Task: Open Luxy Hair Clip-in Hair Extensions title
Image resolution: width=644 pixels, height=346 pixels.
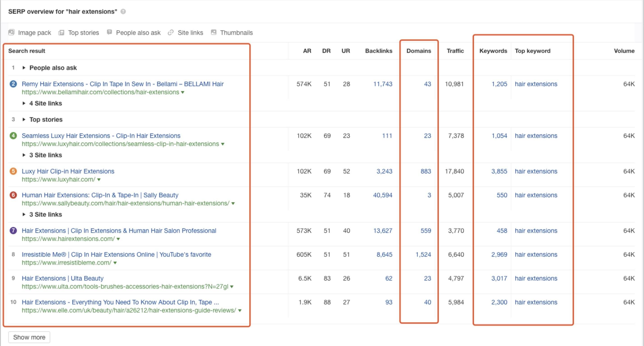Action: [68, 171]
